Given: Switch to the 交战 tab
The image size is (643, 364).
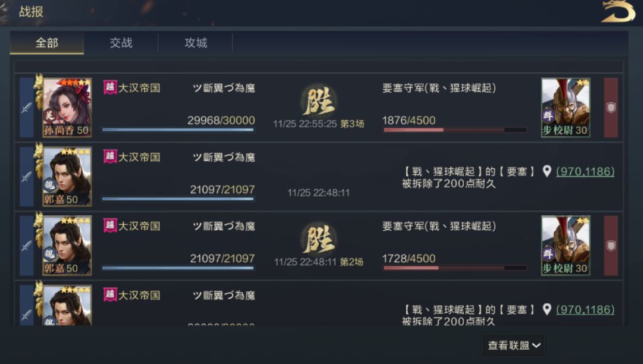Looking at the screenshot, I should (121, 43).
